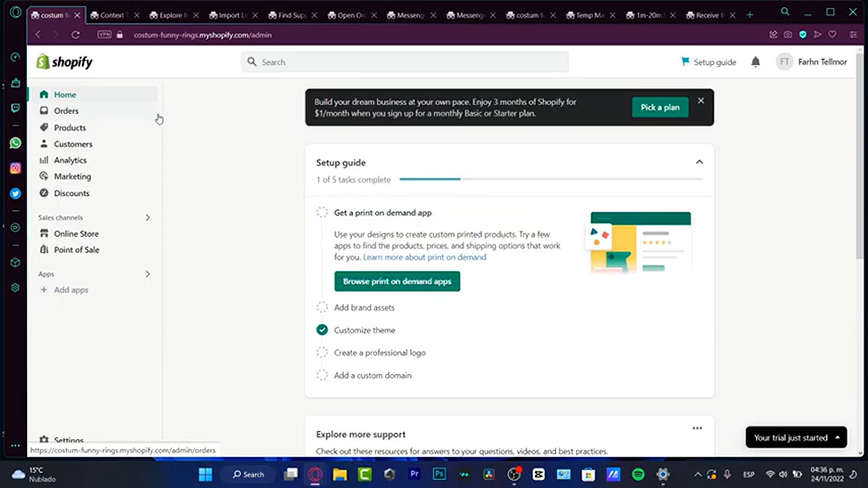Toggle the Customize theme checkmark

coord(322,330)
